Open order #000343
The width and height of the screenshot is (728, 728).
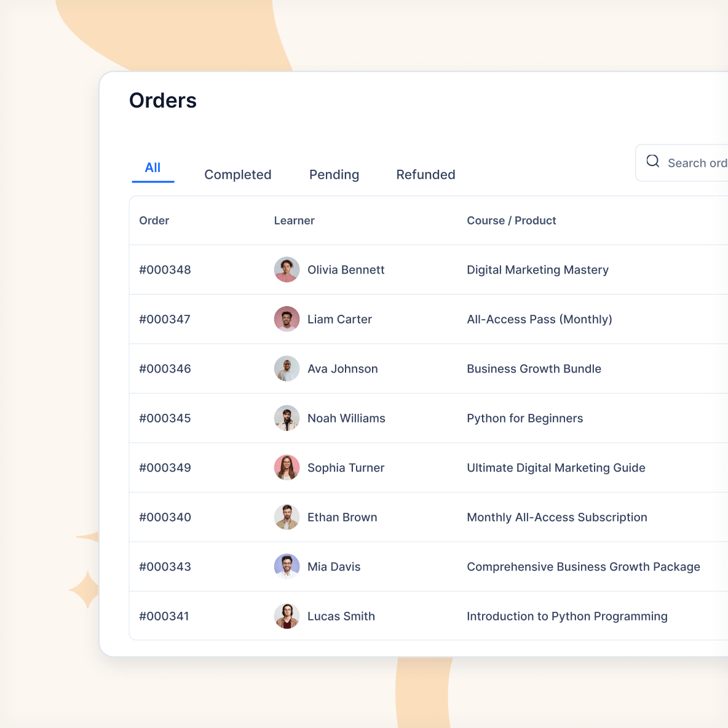165,567
